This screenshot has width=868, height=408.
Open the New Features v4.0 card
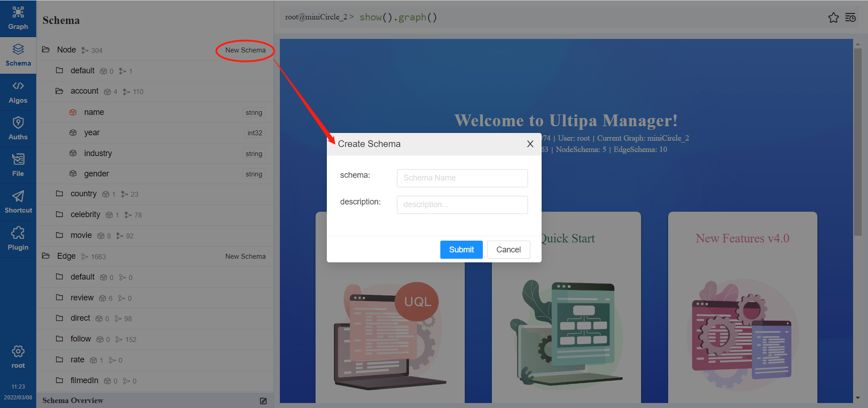(x=742, y=308)
